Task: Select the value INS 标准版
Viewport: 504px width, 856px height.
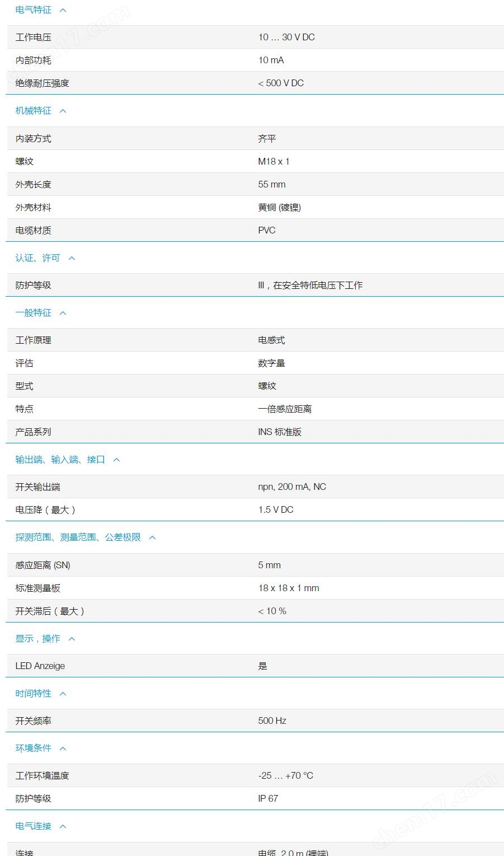Action: (x=280, y=432)
